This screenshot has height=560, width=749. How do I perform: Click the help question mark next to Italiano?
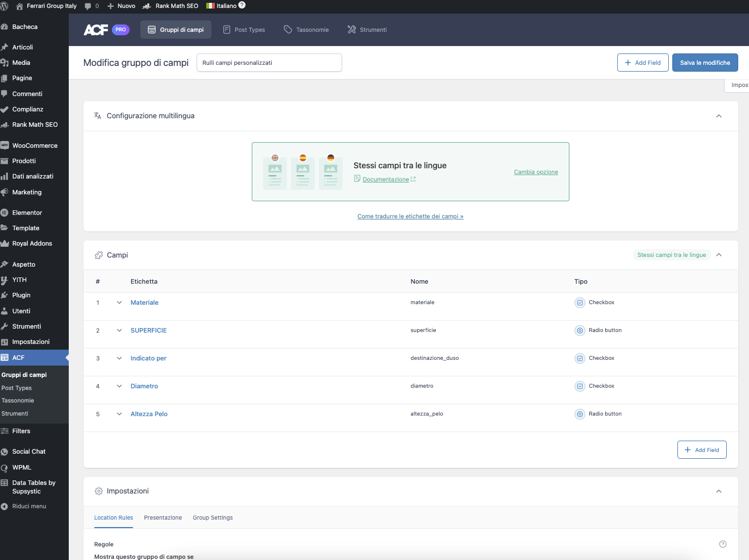tap(242, 5)
